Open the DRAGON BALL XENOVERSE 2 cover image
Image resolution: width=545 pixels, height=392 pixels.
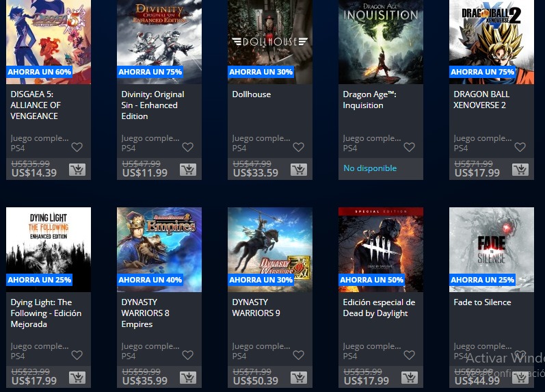[x=492, y=42]
